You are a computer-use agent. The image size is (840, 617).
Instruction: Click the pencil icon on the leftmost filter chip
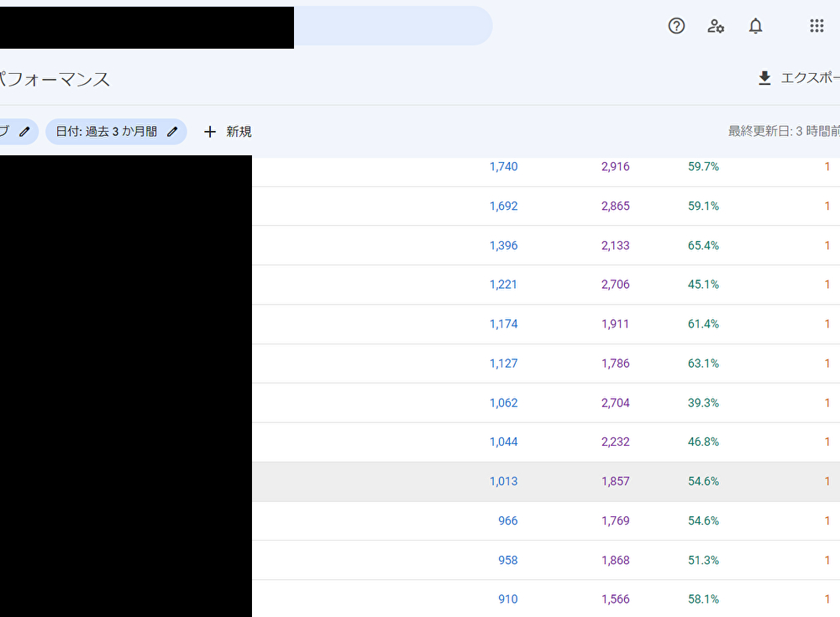(x=24, y=132)
